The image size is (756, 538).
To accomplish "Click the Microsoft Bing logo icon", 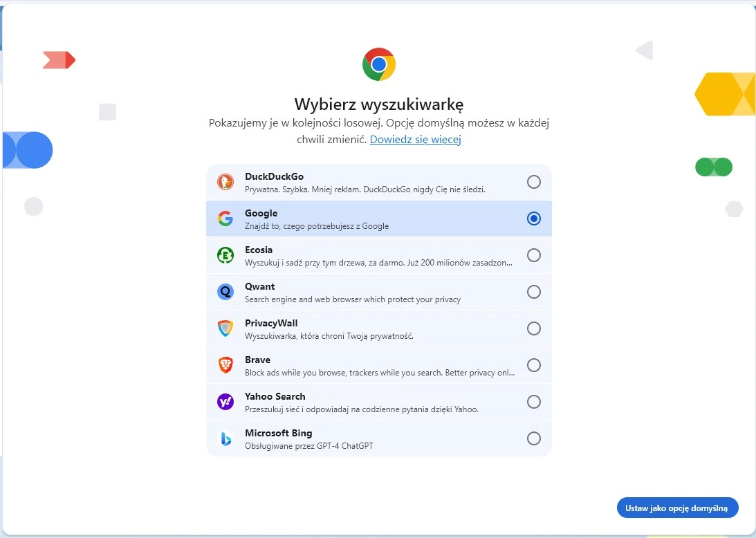I will (225, 438).
